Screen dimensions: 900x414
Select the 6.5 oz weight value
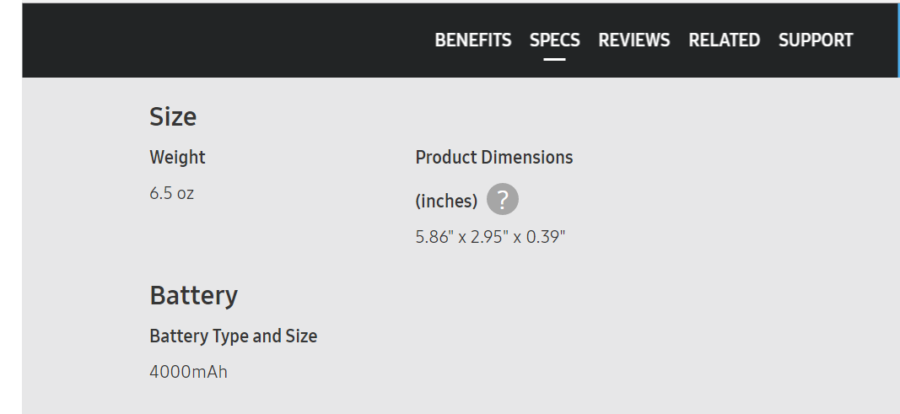(172, 193)
